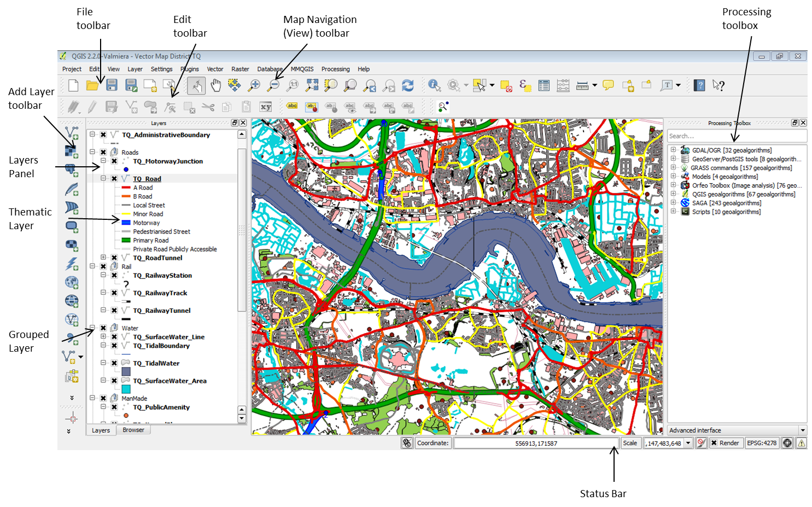812x507 pixels.
Task: Save the project with the floppy disk icon
Action: pos(112,85)
